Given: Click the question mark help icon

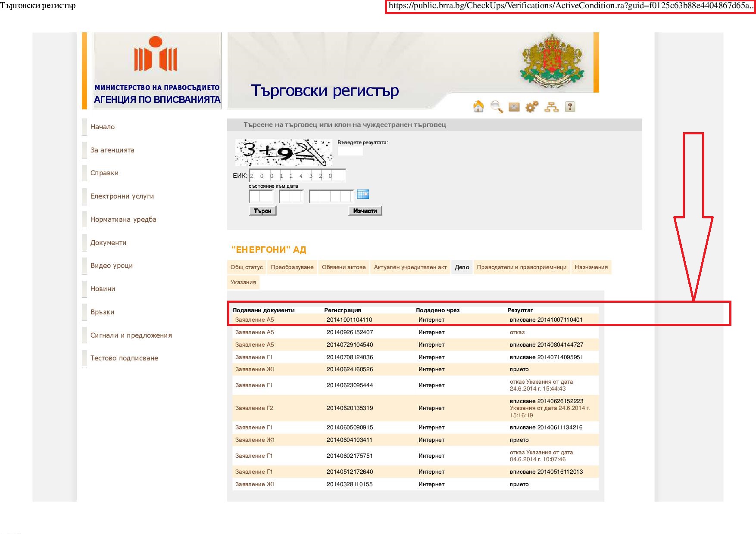Looking at the screenshot, I should click(x=570, y=106).
